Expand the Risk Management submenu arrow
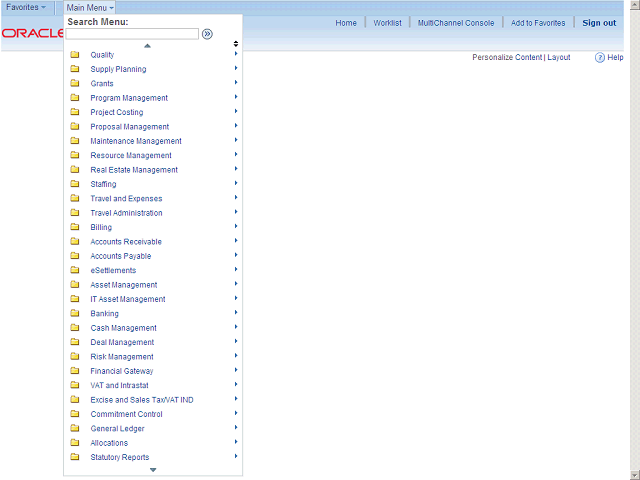Screen dimensions: 640x480 [x=236, y=356]
